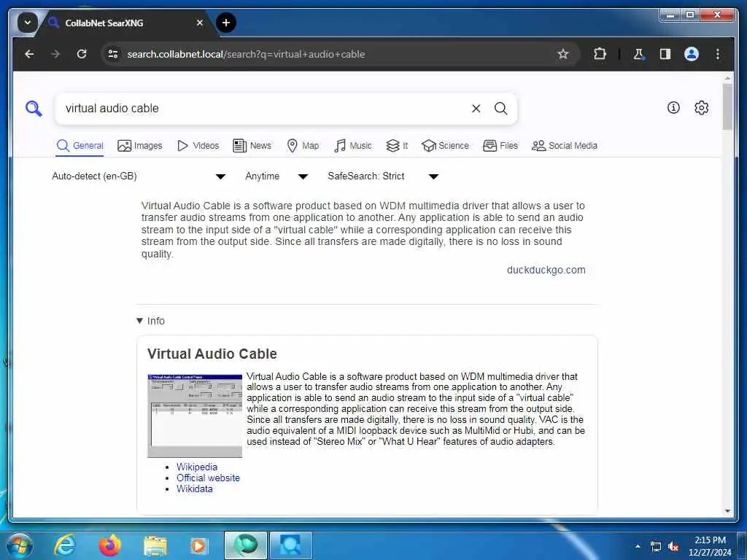
Task: Open Windows Media Player from taskbar
Action: (x=198, y=545)
